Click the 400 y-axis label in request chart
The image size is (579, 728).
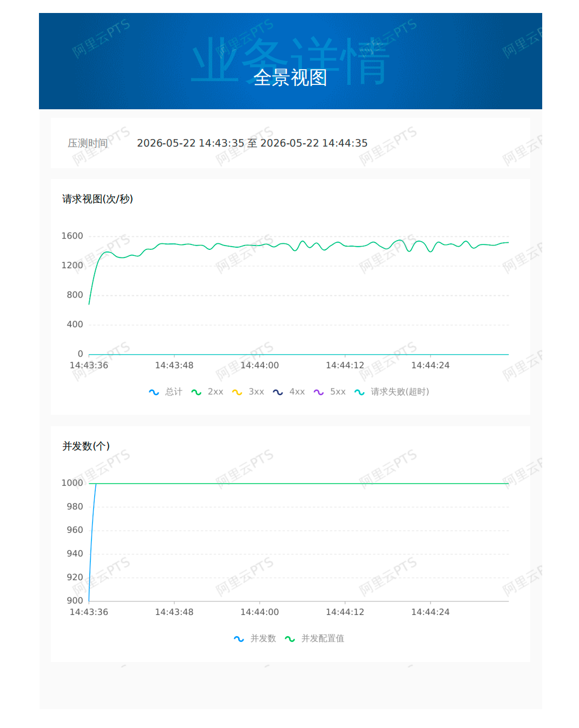75,324
